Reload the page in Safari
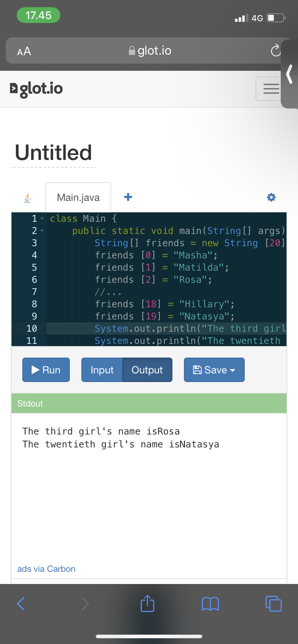 point(276,51)
